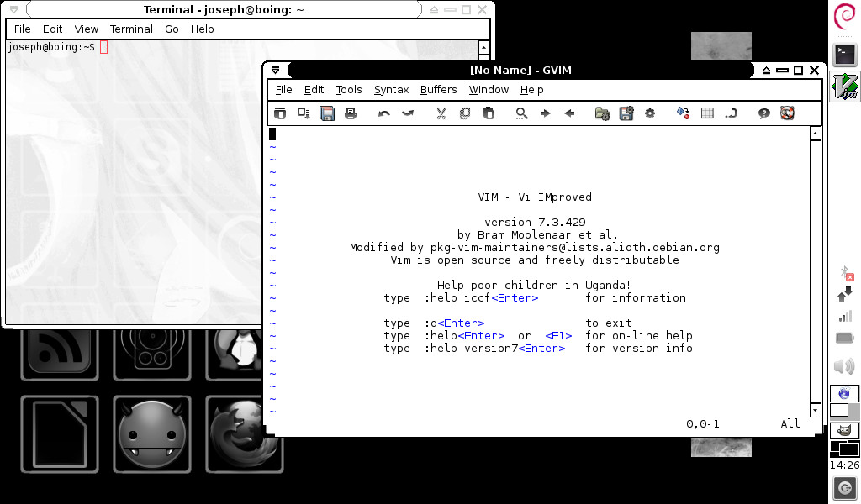Open Edit menu in GVIM
Screen dimensions: 861x504
click(314, 89)
